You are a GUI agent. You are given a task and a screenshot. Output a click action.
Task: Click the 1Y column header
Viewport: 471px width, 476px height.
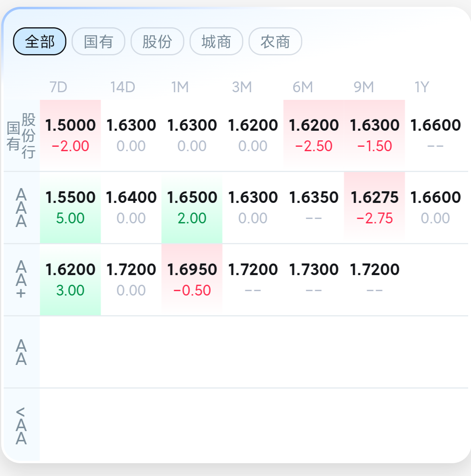(422, 87)
